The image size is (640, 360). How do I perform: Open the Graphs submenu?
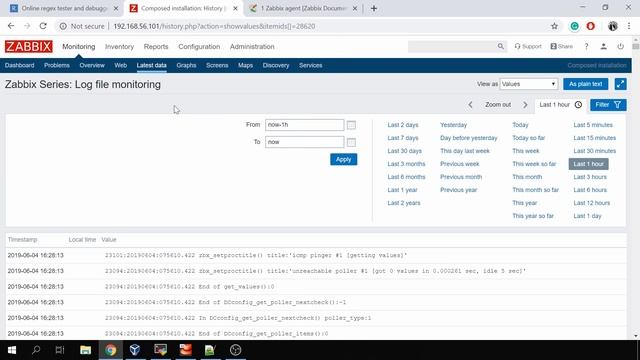186,65
